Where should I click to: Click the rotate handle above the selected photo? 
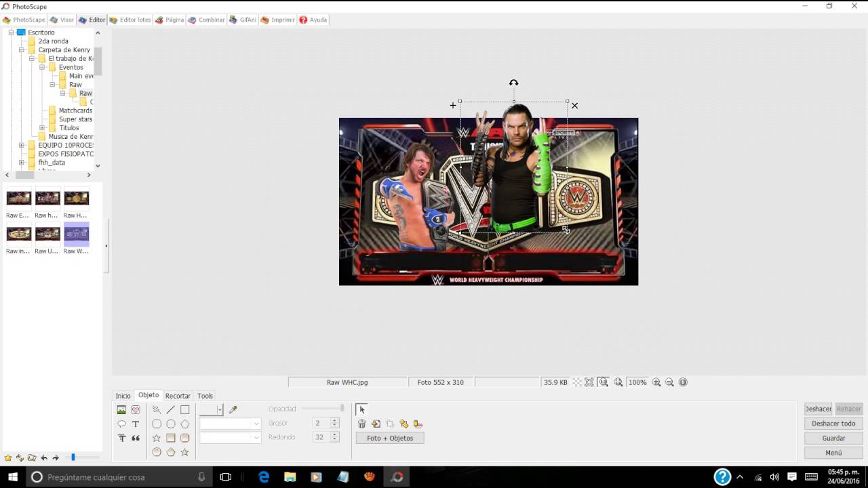tap(513, 83)
